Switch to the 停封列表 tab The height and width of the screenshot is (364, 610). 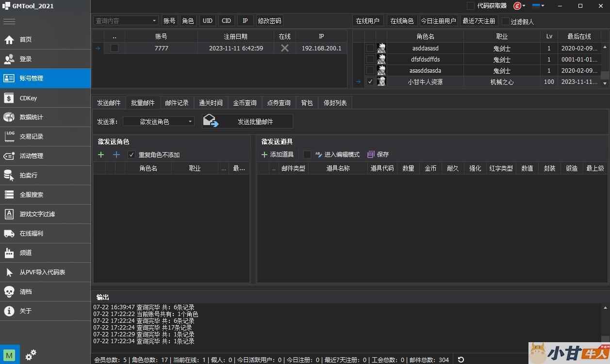[335, 103]
